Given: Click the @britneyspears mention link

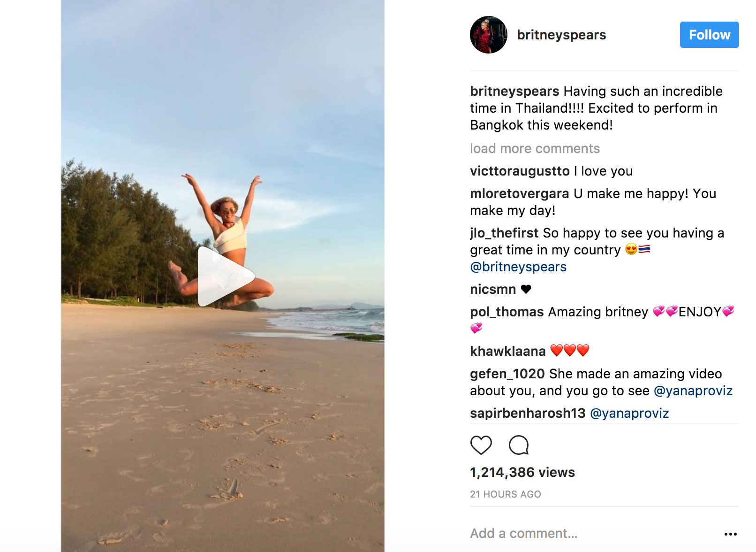Looking at the screenshot, I should (518, 267).
